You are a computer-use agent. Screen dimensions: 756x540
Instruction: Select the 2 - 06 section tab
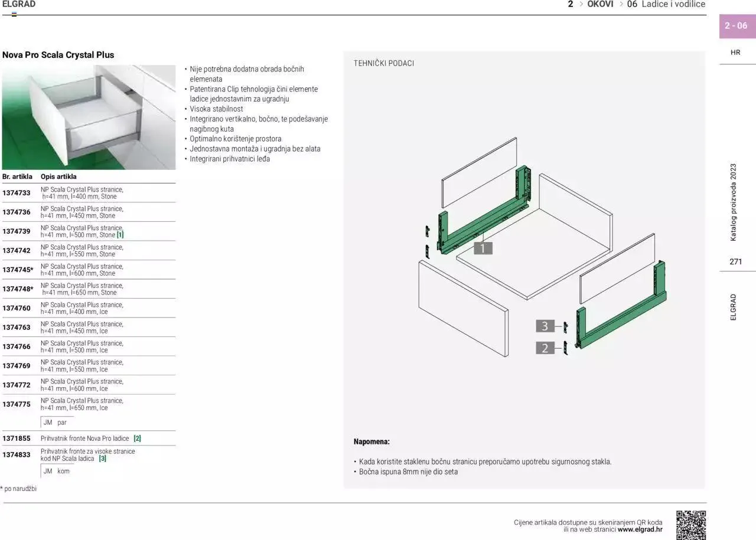[x=737, y=26]
